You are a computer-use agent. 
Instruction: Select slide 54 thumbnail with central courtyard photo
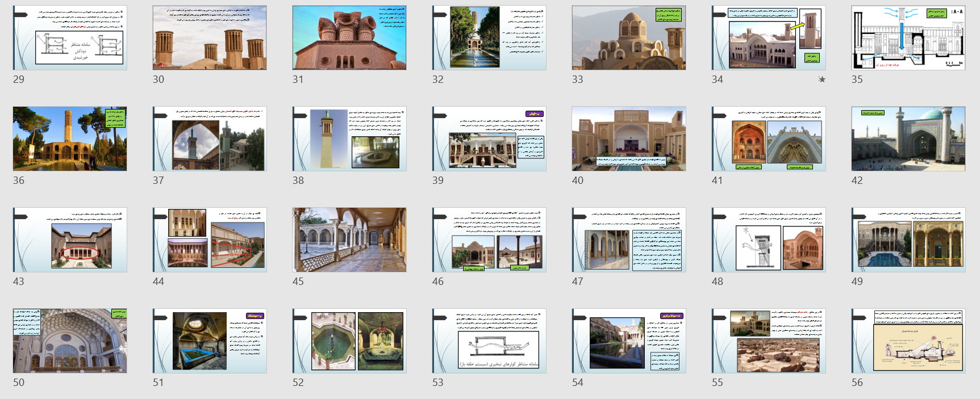point(629,341)
